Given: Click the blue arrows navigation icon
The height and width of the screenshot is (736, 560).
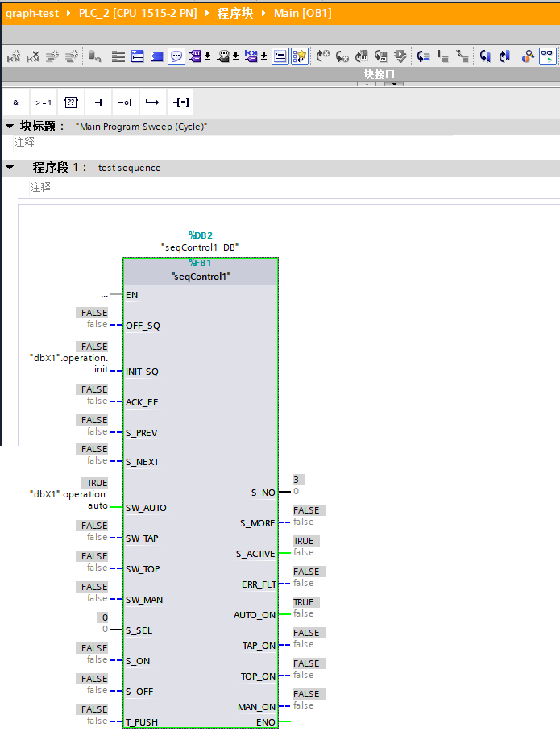Looking at the screenshot, I should point(251,56).
